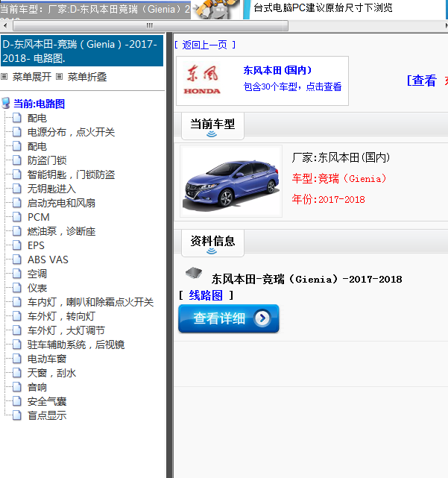Click the horizontal scrollbar thumb
The width and height of the screenshot is (448, 478).
pyautogui.click(x=151, y=25)
